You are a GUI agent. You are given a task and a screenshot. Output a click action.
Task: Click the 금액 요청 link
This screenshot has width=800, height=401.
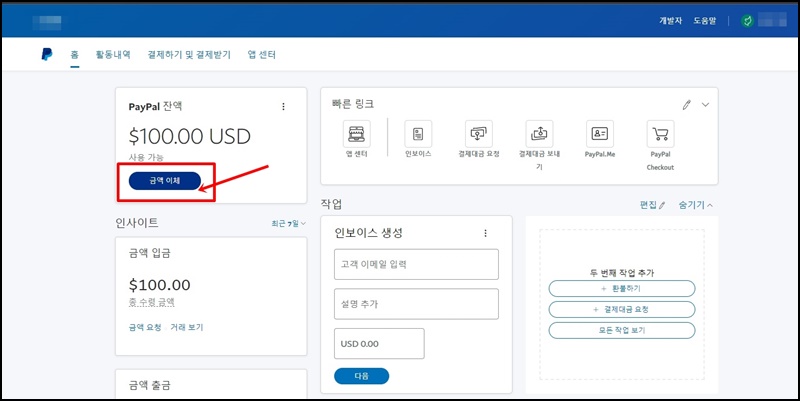(145, 327)
